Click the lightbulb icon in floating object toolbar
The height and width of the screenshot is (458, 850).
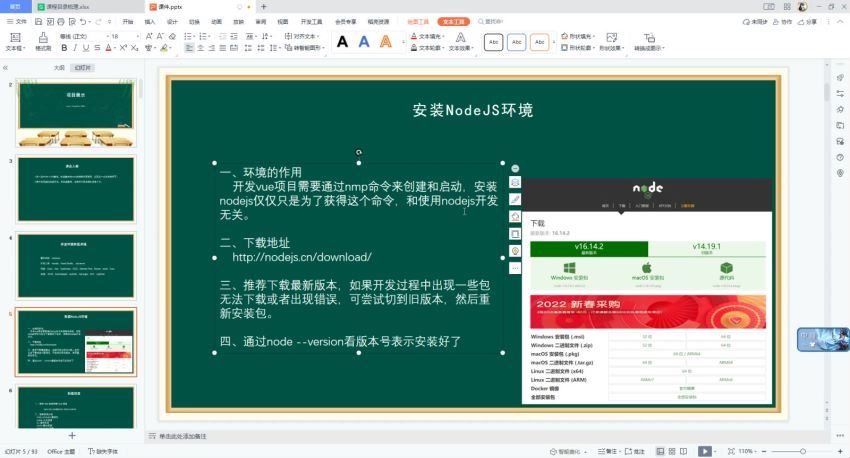515,251
